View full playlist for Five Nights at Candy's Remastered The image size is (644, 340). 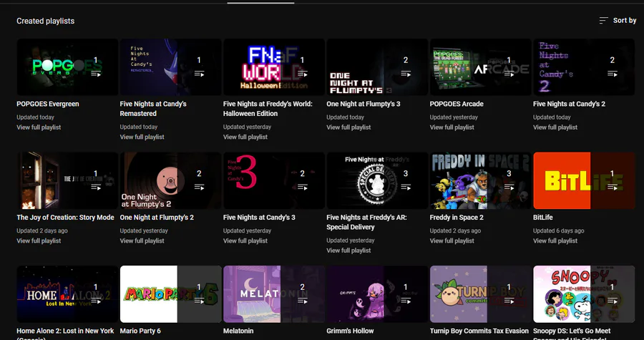click(142, 137)
